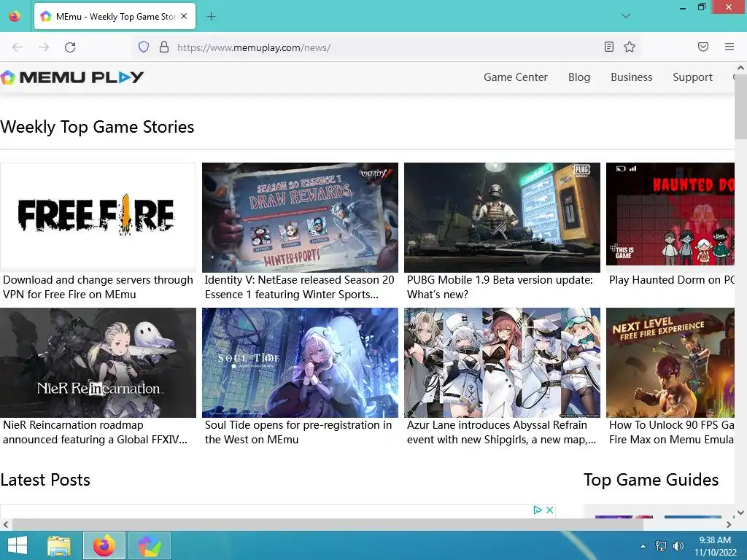Click the Firefox logo in the tab bar
Image resolution: width=747 pixels, height=560 pixels.
click(15, 16)
